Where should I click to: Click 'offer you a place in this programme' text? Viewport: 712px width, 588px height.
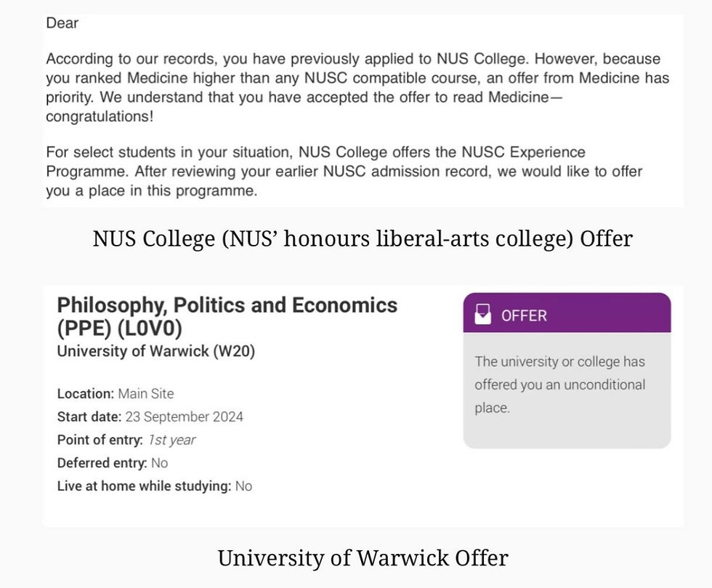[151, 191]
